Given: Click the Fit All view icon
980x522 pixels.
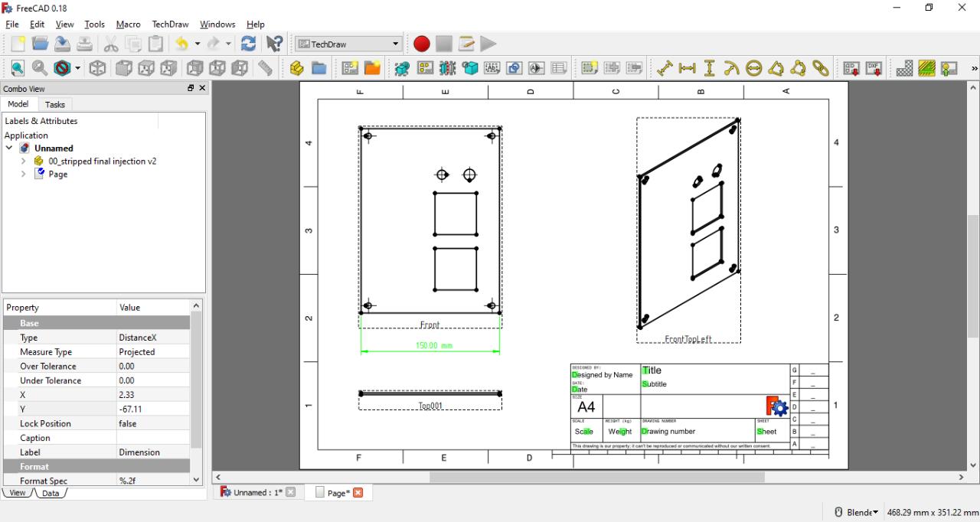Looking at the screenshot, I should click(x=17, y=68).
